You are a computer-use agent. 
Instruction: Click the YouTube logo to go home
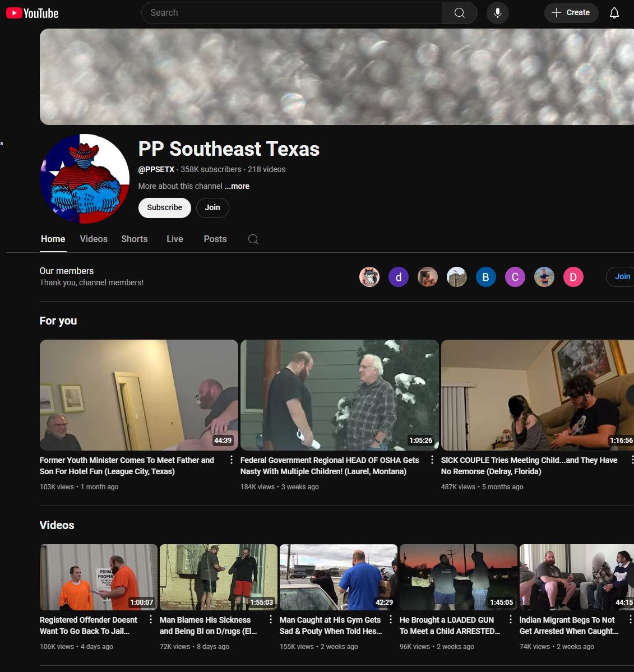coord(31,12)
